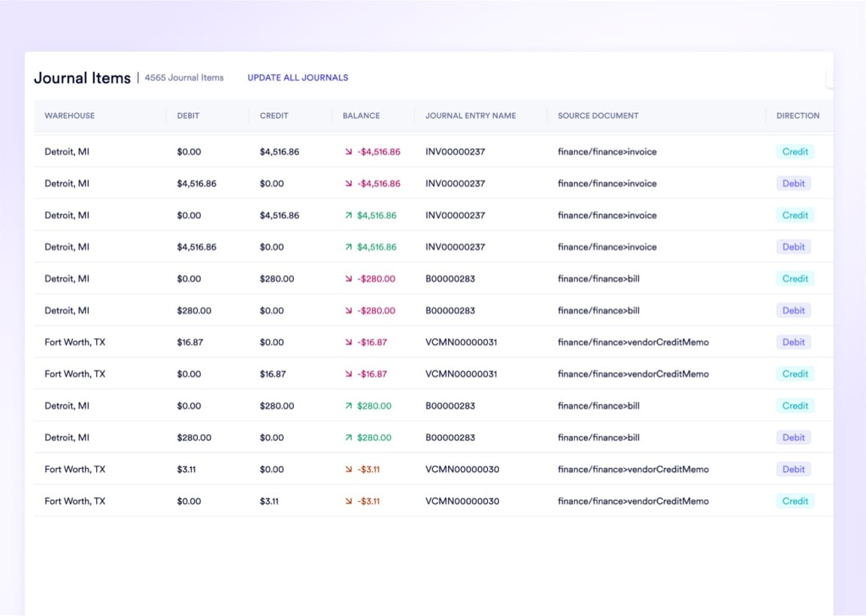Viewport: 866px width, 616px height.
Task: Click the '4565 Journal Items' count text
Action: point(184,78)
